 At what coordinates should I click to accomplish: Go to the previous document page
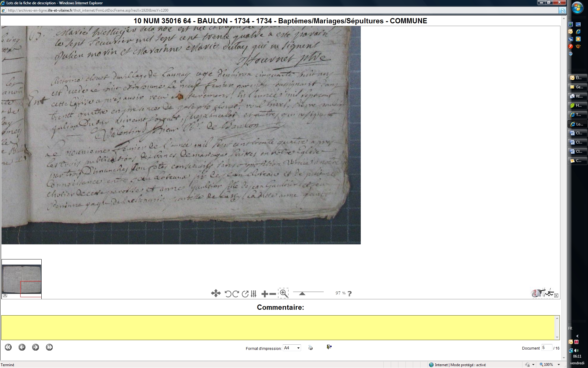click(22, 347)
